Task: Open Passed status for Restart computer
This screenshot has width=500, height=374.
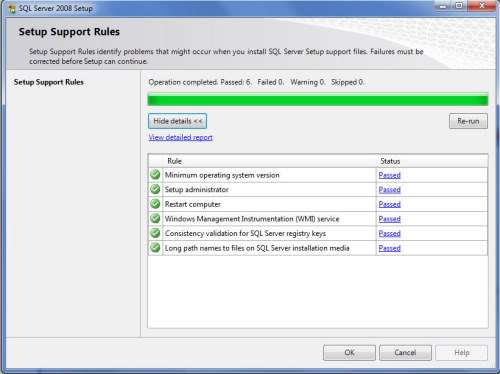Action: click(389, 204)
